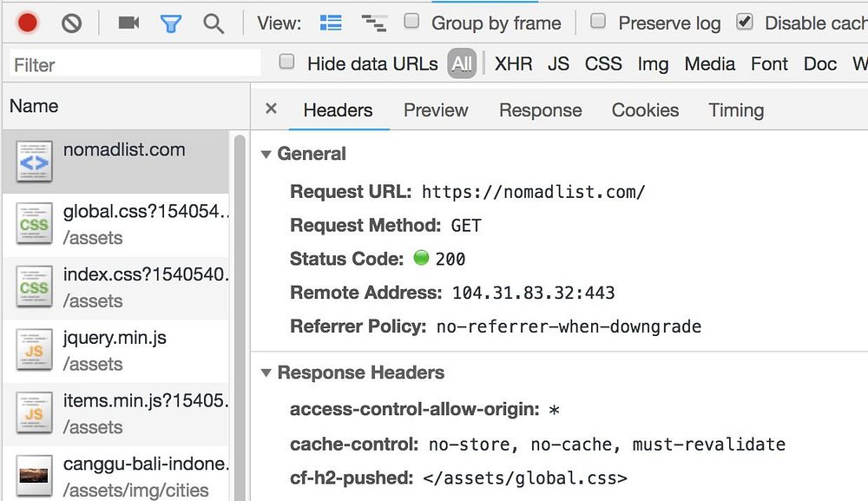
Task: Click the red record network log button
Action: tap(28, 23)
